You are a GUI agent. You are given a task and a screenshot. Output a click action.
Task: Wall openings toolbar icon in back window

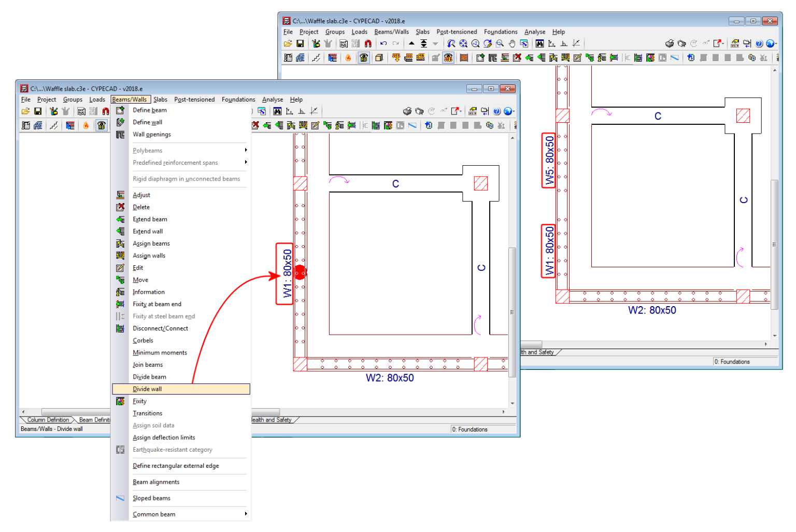click(493, 57)
